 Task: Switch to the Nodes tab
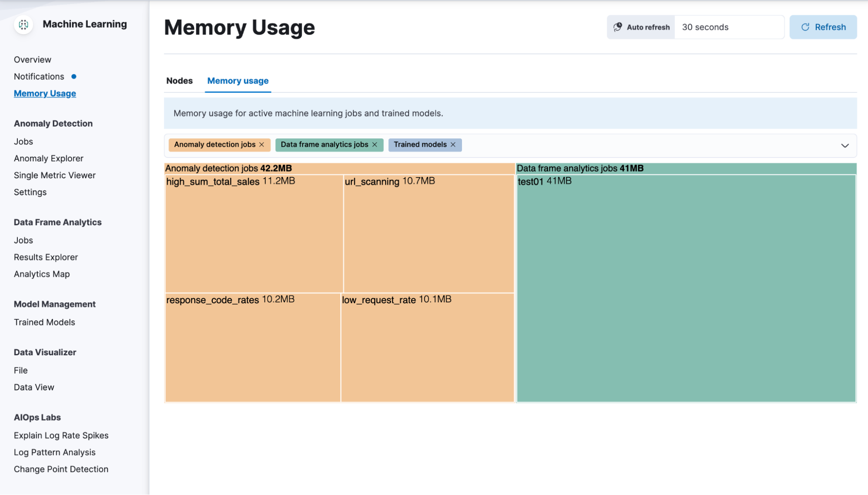coord(179,80)
